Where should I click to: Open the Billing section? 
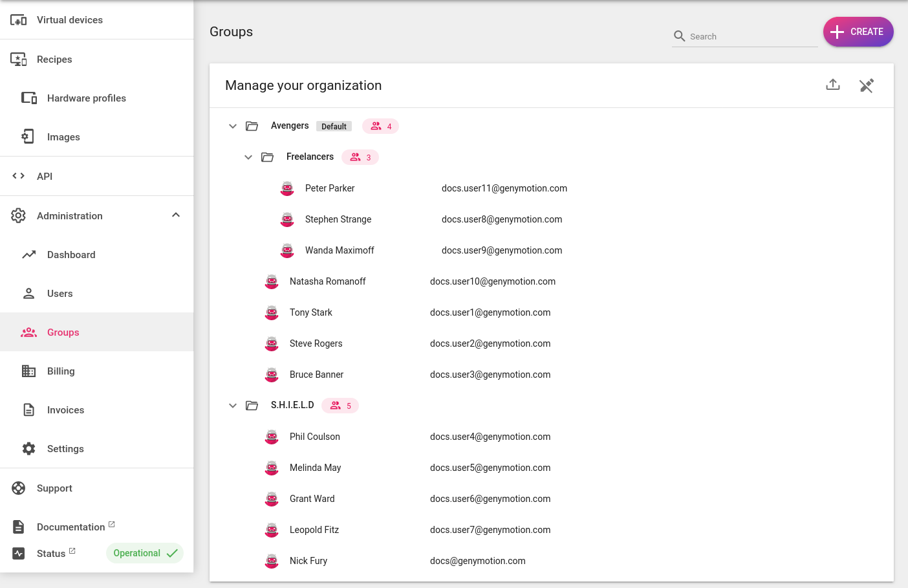tap(61, 371)
